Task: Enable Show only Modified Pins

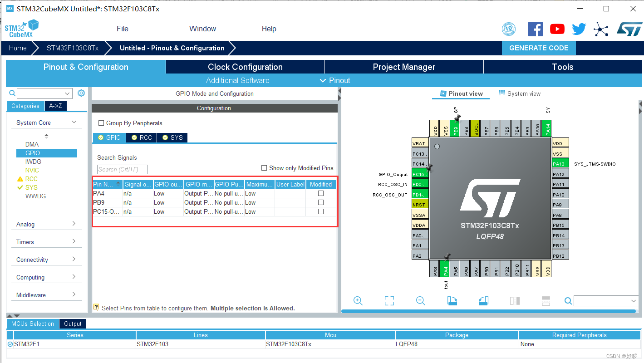Action: (x=264, y=168)
